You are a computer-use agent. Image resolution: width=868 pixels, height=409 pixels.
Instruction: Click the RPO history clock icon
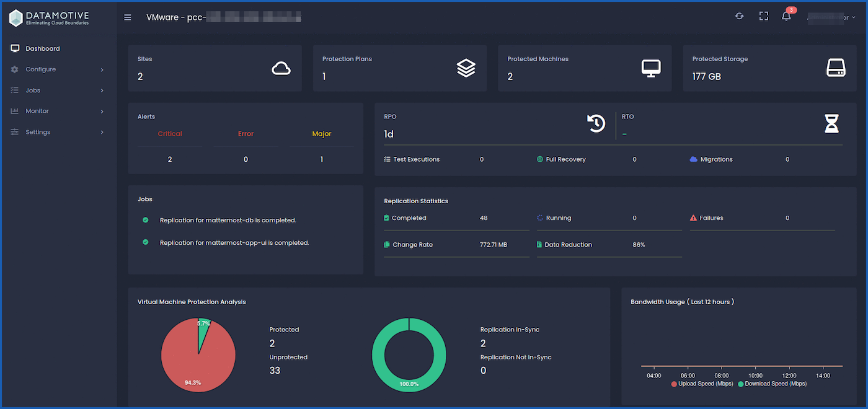pos(596,124)
